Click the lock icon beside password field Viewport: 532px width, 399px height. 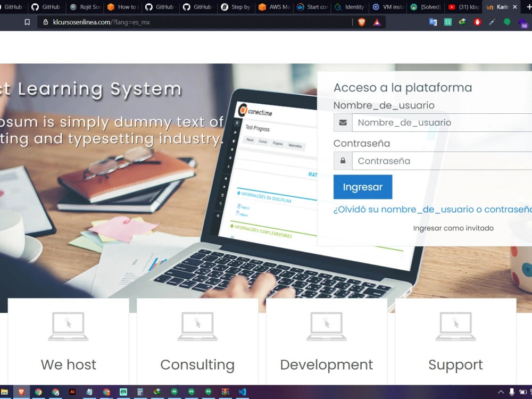pyautogui.click(x=343, y=161)
